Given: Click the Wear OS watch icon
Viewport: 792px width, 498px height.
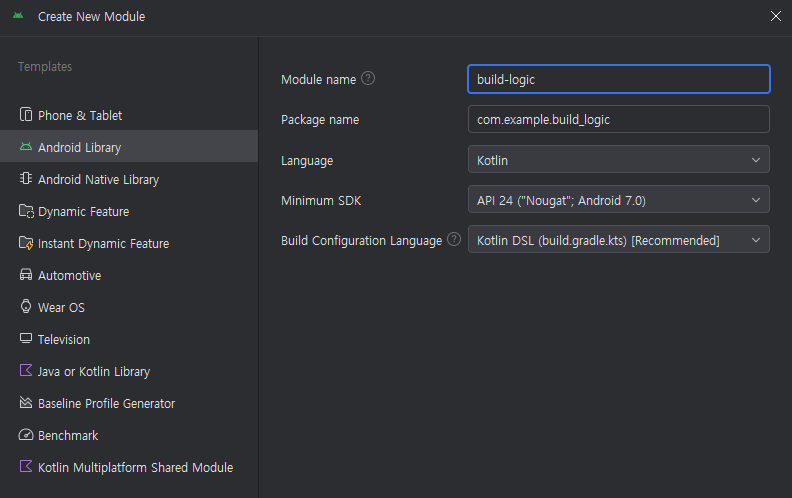Looking at the screenshot, I should coord(26,306).
